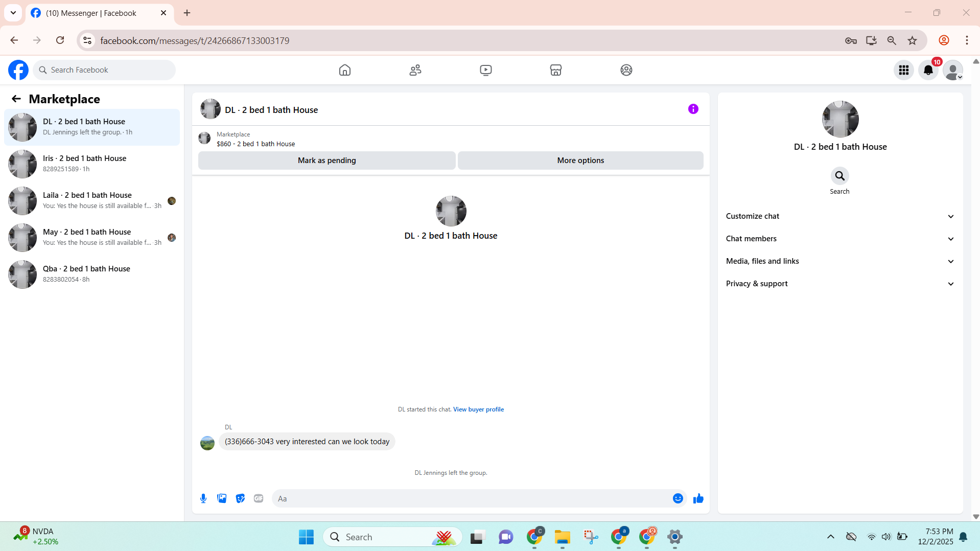The height and width of the screenshot is (551, 980).
Task: Open the Facebook menu grid icon
Action: coord(904,70)
